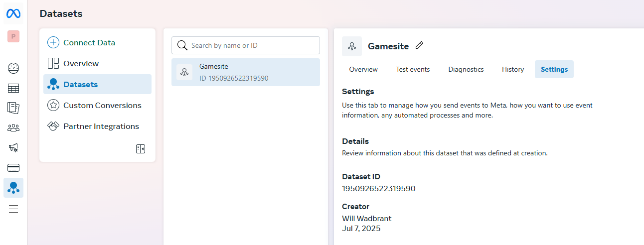644x245 pixels.
Task: Open the stacked pages icon in sidebar
Action: (13, 108)
